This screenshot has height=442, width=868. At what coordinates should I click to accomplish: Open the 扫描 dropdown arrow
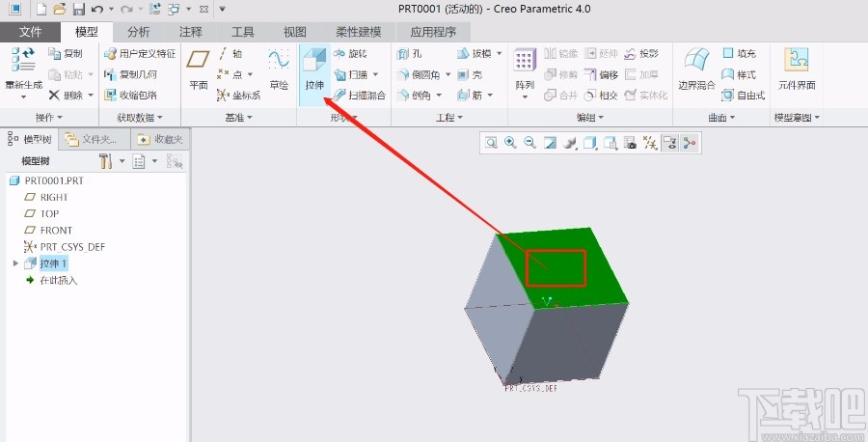click(376, 74)
